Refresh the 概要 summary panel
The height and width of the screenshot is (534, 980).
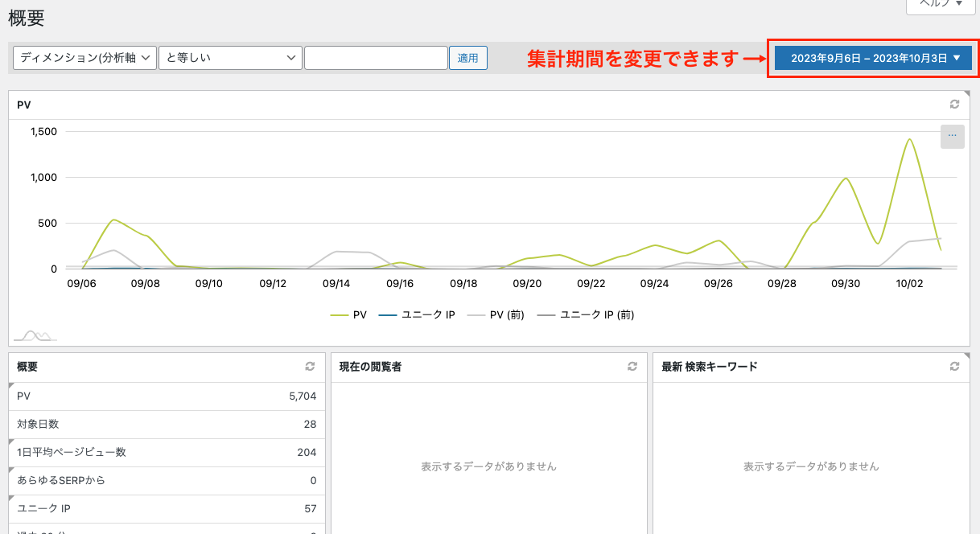[x=310, y=367]
